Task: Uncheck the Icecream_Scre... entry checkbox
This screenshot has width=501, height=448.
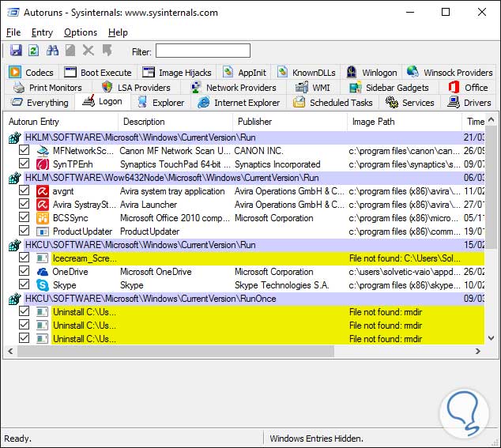Action: tap(24, 258)
